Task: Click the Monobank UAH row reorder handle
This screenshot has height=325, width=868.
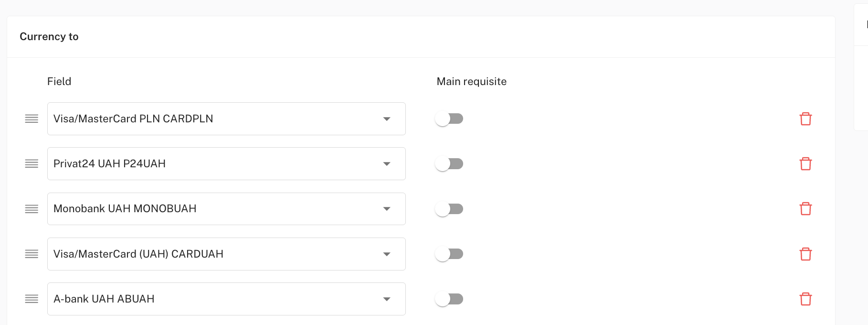Action: coord(32,209)
